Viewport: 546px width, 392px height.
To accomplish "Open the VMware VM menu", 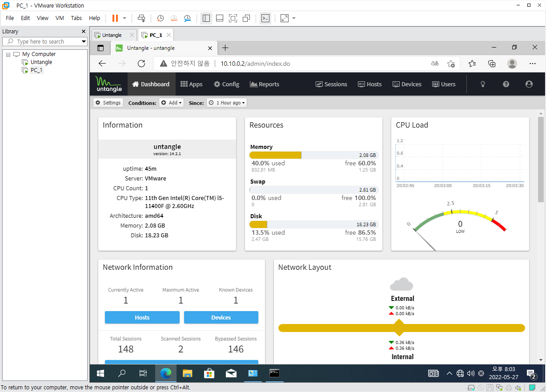I will click(x=60, y=18).
